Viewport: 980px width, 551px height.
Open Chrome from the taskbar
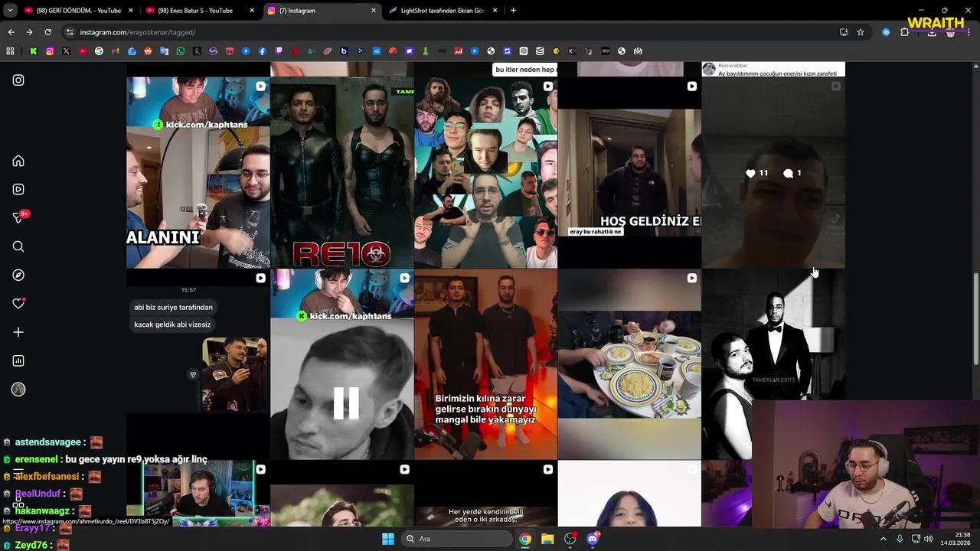524,539
